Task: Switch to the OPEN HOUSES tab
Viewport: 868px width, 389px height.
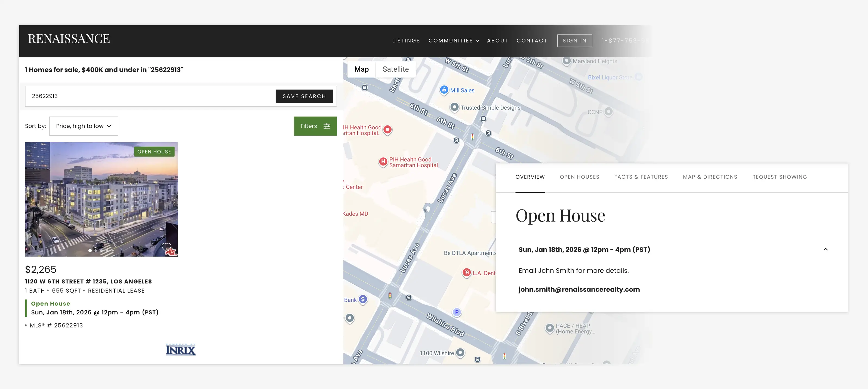Action: pyautogui.click(x=580, y=177)
